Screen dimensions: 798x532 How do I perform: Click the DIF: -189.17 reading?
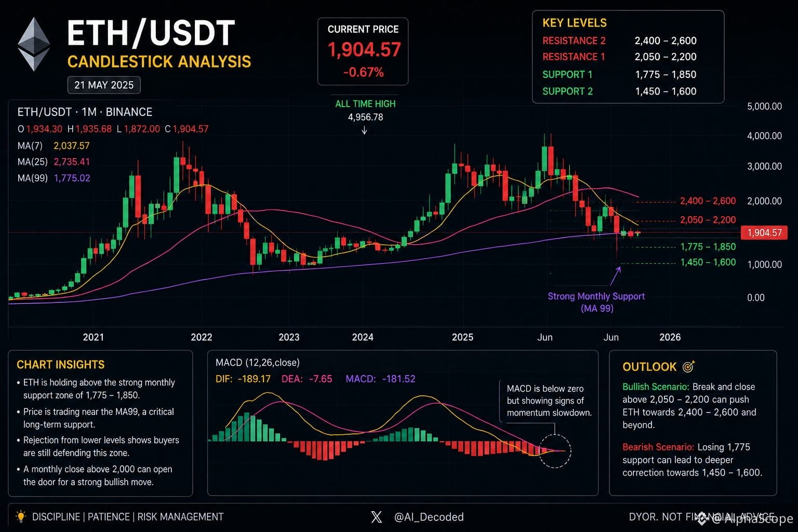(243, 379)
